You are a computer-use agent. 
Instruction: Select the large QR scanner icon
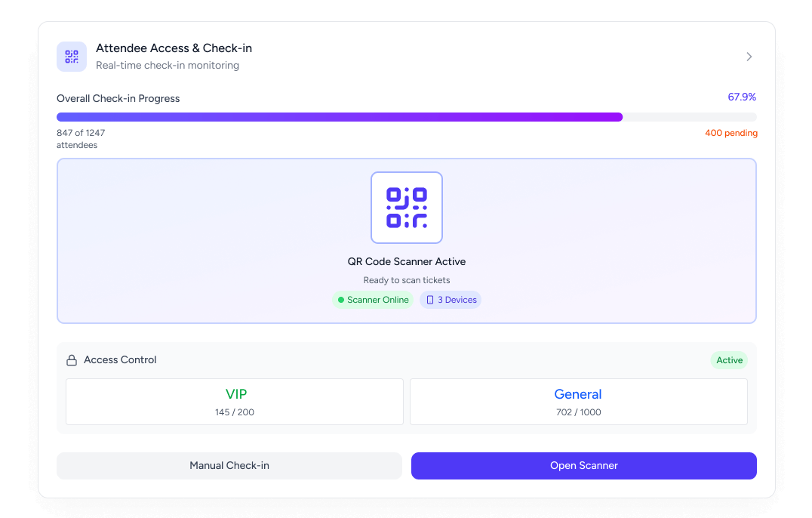[x=407, y=207]
